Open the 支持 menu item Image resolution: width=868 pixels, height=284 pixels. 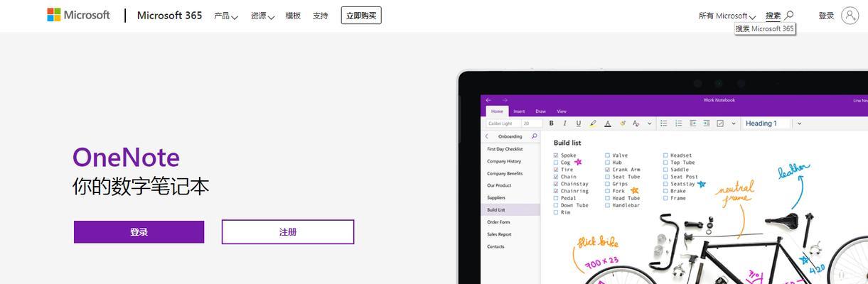coord(321,16)
